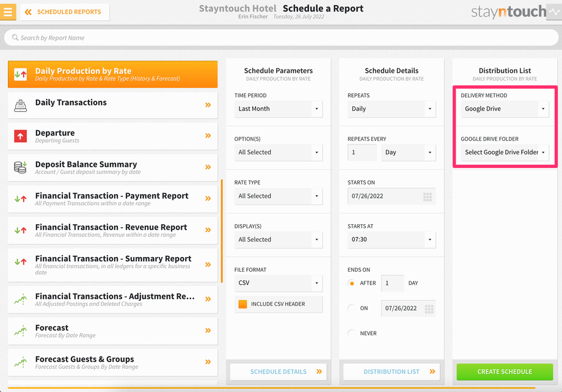Open the File Format CSV dropdown
The image size is (562, 392).
[279, 283]
